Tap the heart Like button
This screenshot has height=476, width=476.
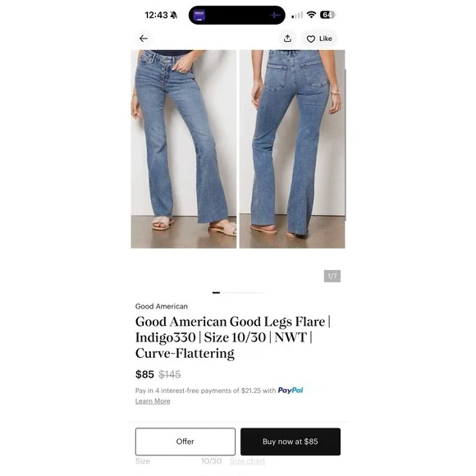coord(319,39)
